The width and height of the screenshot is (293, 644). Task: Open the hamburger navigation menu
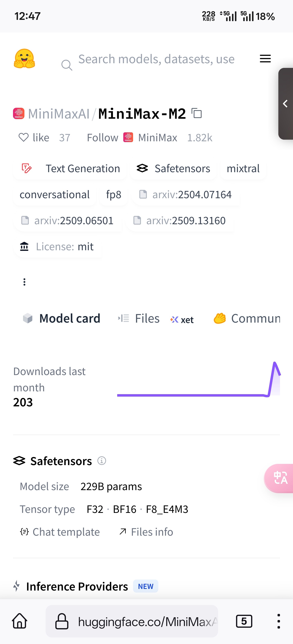tap(265, 59)
